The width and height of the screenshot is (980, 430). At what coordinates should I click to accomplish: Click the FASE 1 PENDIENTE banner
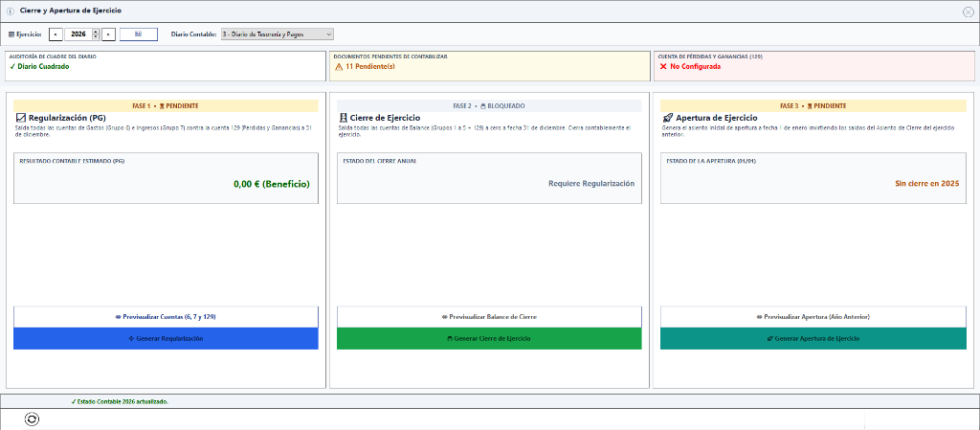tap(166, 106)
